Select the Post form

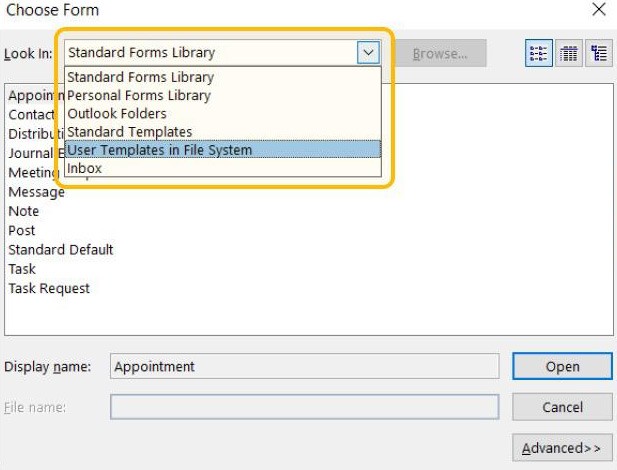[x=23, y=230]
